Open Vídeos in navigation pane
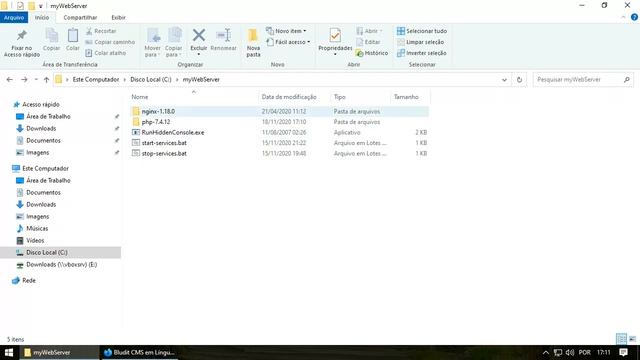 click(x=35, y=241)
